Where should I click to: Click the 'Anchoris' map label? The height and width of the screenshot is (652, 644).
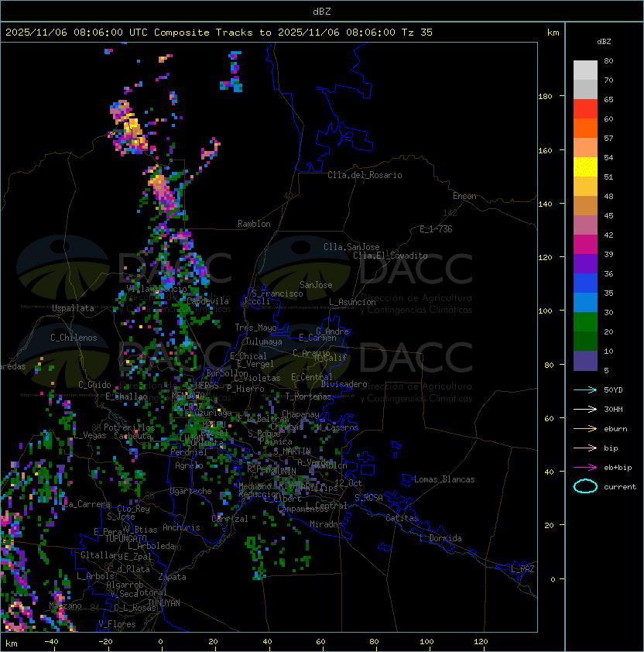tap(181, 527)
